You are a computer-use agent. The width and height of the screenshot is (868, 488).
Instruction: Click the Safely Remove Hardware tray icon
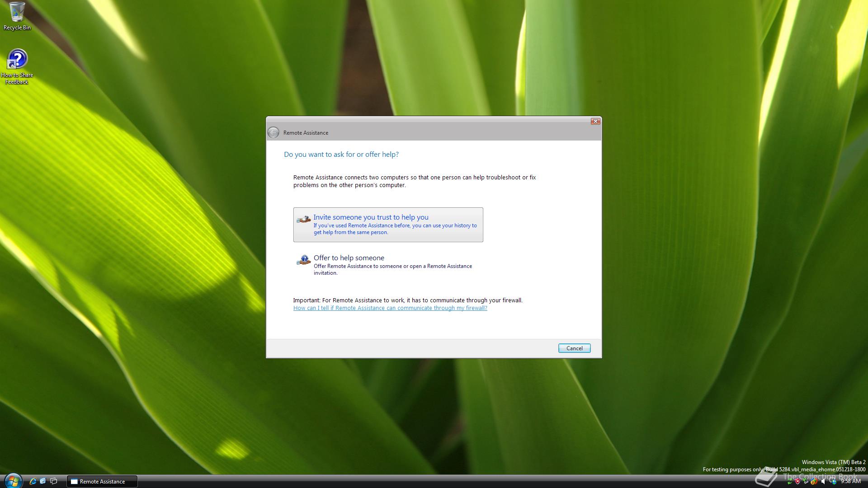point(806,481)
